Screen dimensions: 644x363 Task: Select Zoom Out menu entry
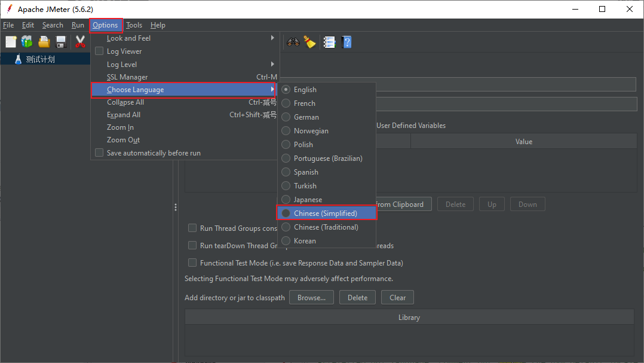(185, 140)
